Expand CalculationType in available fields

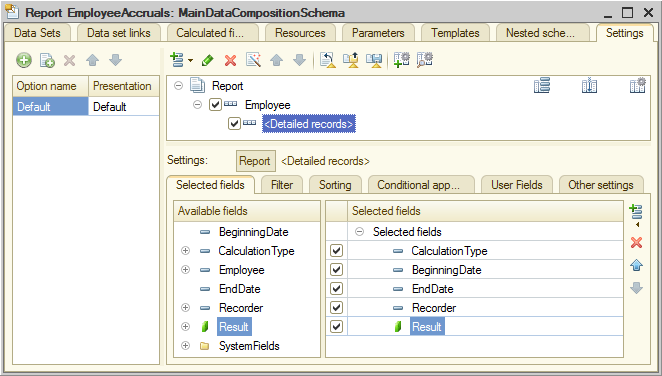point(185,251)
